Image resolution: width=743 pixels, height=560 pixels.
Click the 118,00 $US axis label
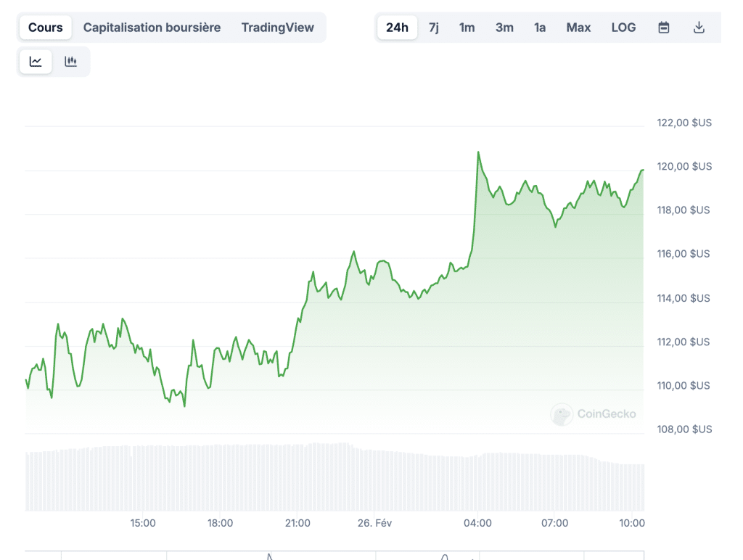(684, 210)
